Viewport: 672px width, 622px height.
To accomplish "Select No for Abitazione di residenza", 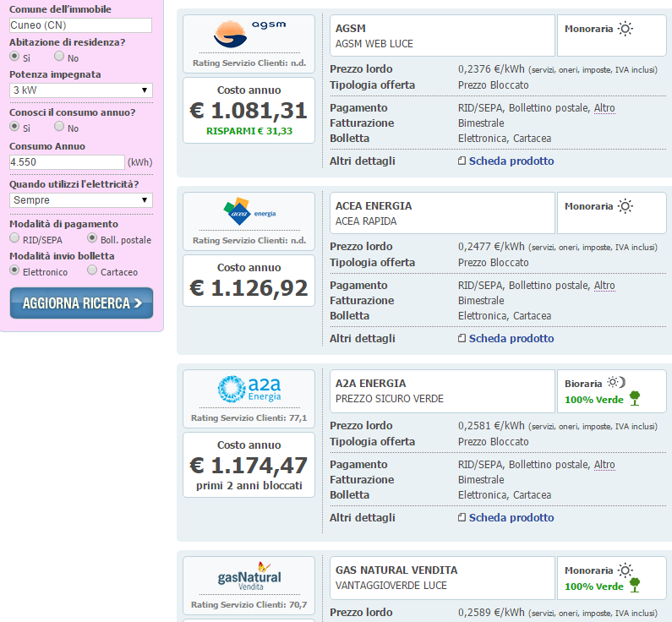I will [x=59, y=56].
